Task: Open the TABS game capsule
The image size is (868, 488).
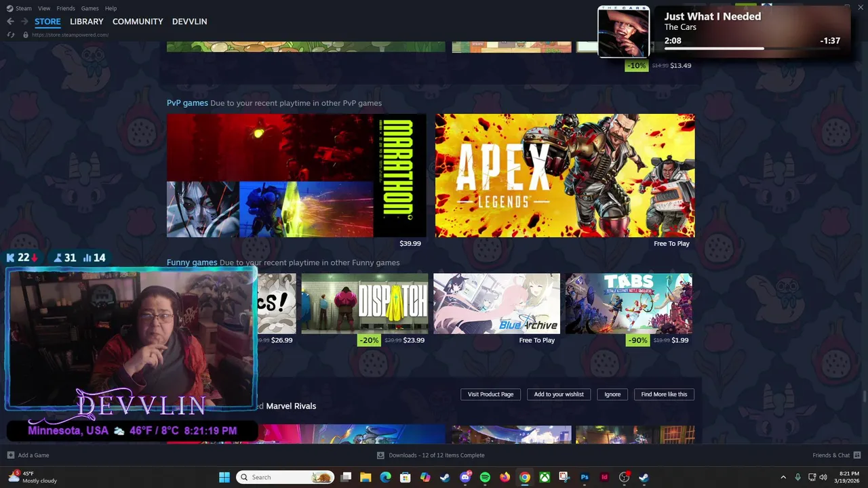Action: (x=629, y=304)
